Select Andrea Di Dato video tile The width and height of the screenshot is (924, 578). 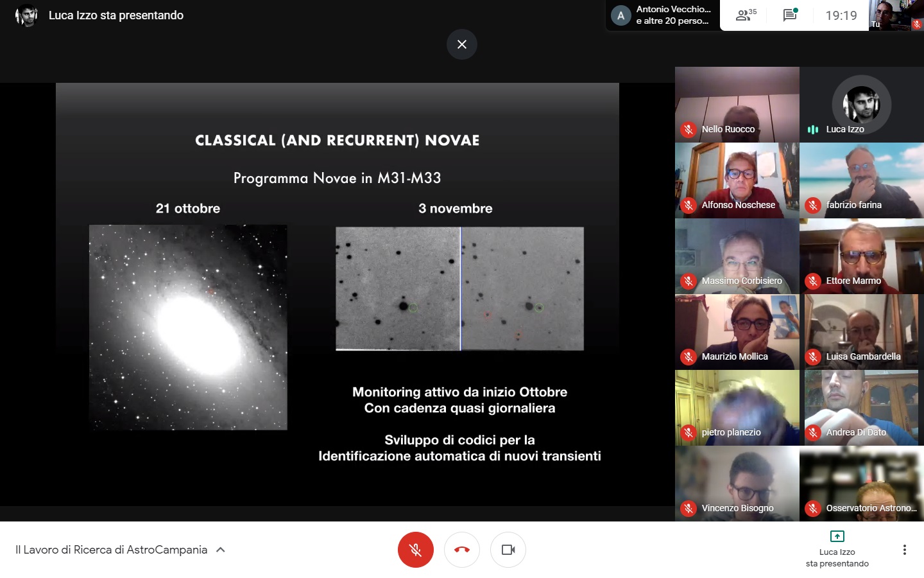pyautogui.click(x=862, y=408)
